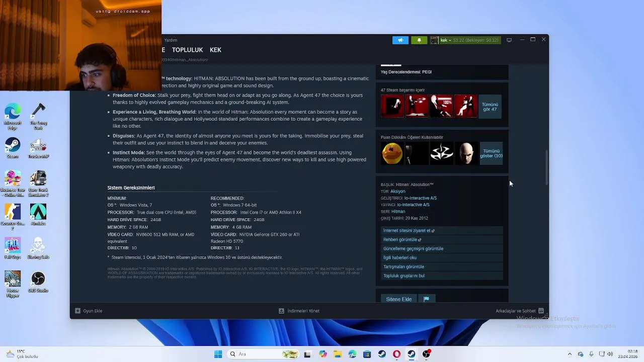This screenshot has width=644, height=362.
Task: Open Güncelleme geçmişini görüntüle link
Action: 442,249
